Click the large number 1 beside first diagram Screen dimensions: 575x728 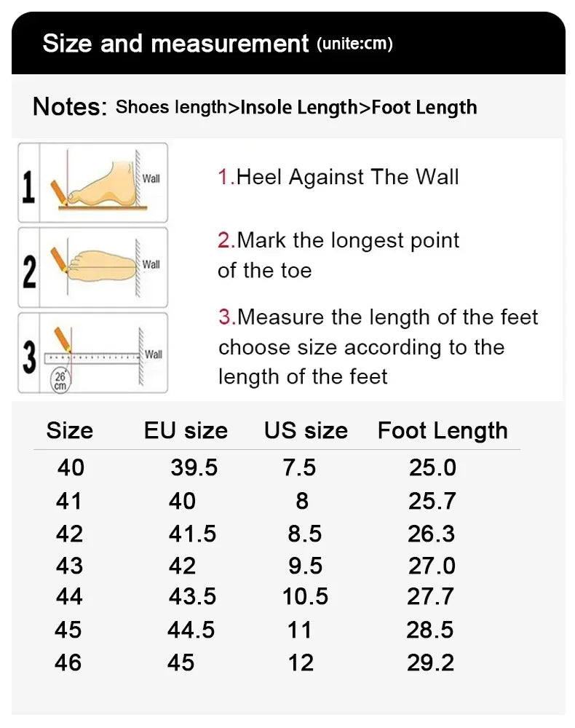tap(28, 183)
